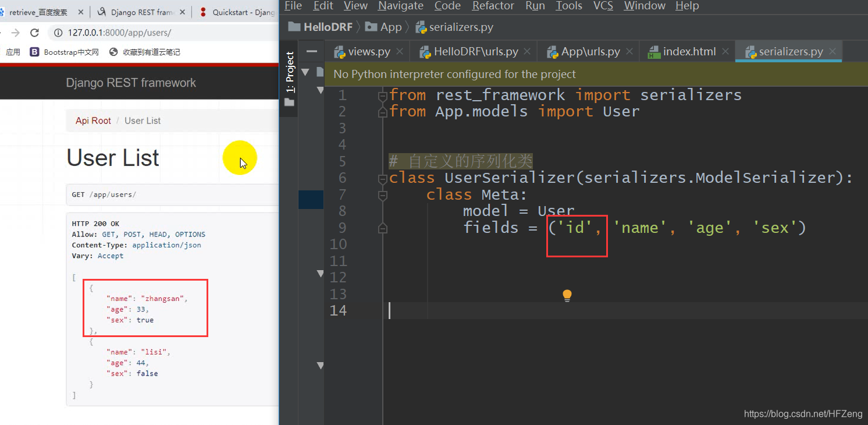The width and height of the screenshot is (868, 425).
Task: Close the index.html tab
Action: coord(725,52)
